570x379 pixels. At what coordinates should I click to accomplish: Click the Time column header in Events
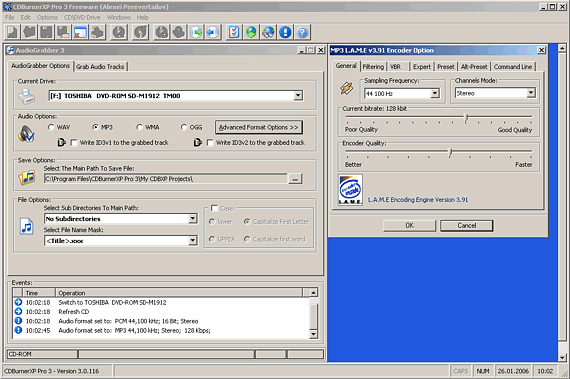click(x=39, y=293)
